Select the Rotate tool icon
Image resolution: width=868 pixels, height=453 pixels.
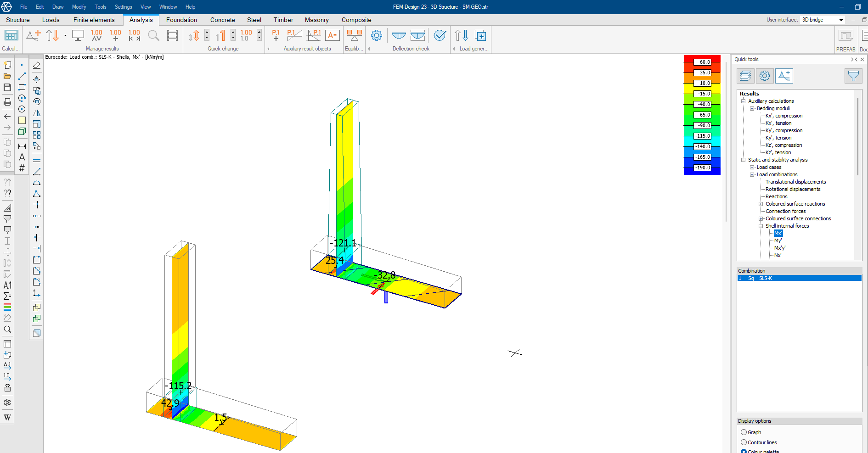[x=37, y=102]
